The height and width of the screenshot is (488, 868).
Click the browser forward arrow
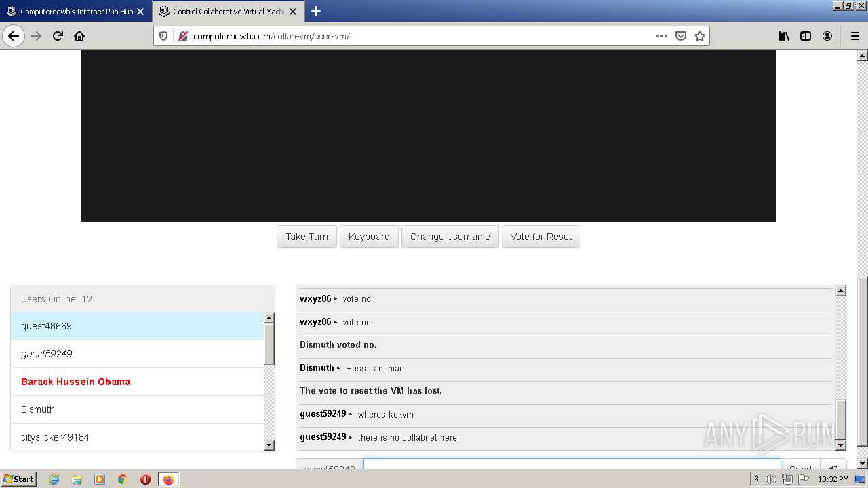[x=36, y=36]
